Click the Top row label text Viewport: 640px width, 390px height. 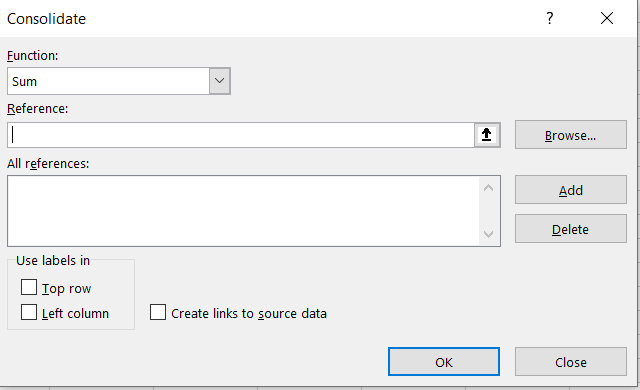click(67, 288)
